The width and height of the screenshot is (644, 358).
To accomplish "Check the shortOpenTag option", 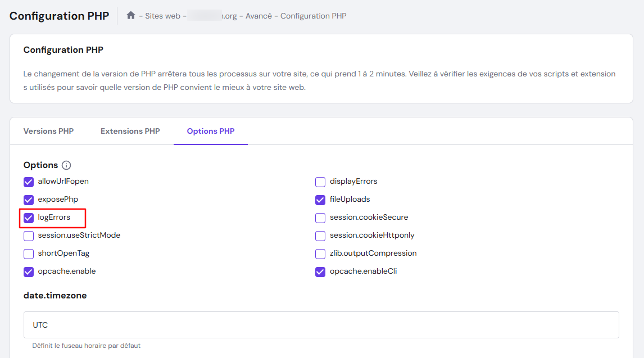I will [x=29, y=253].
